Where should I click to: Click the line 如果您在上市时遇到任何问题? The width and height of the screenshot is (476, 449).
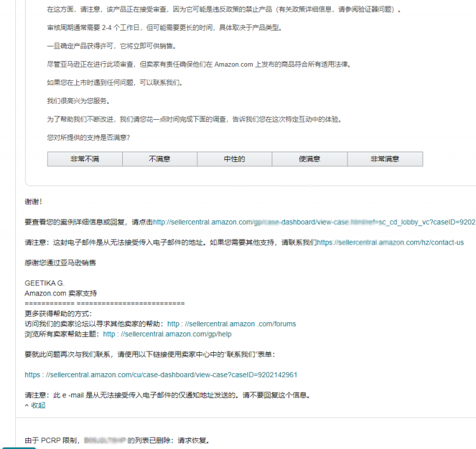115,83
